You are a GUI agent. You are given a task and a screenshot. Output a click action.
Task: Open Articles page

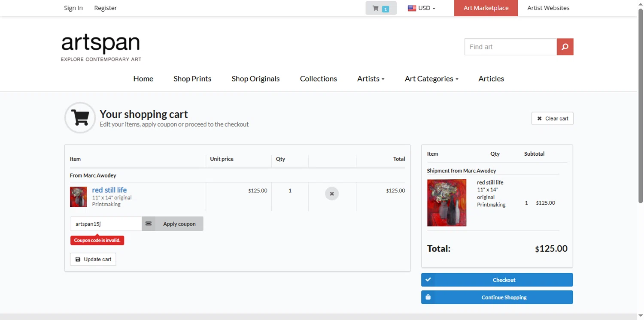tap(491, 78)
